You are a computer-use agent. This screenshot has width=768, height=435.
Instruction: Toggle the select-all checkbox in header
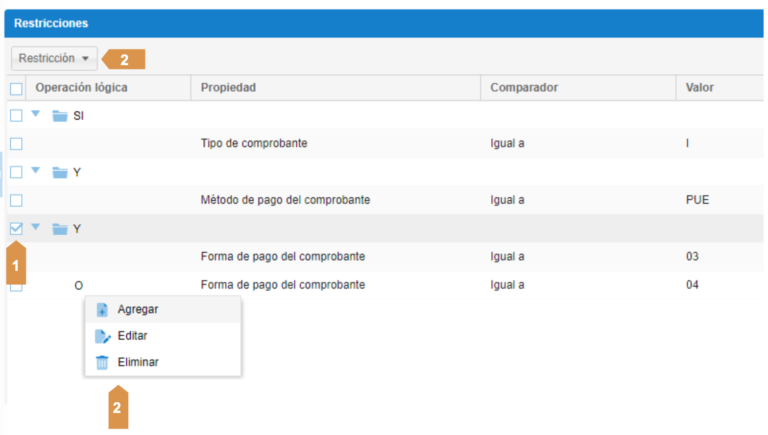(x=16, y=88)
